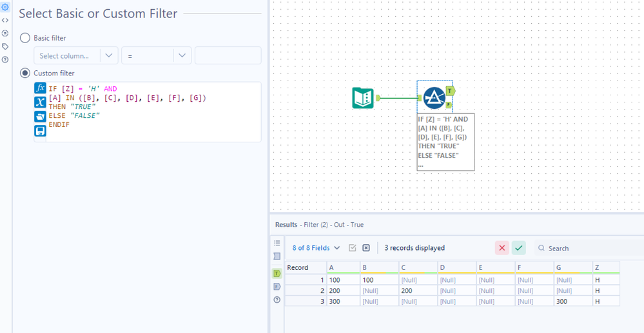Select the Filter tool on canvas
This screenshot has width=644, height=333.
(x=434, y=98)
